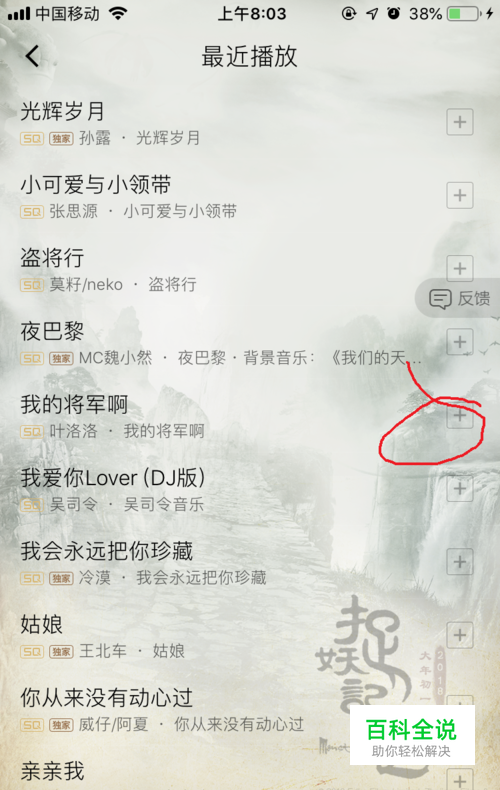Tap plus icon next to 我爱你Lover (DJ版)
This screenshot has height=790, width=500.
point(460,489)
